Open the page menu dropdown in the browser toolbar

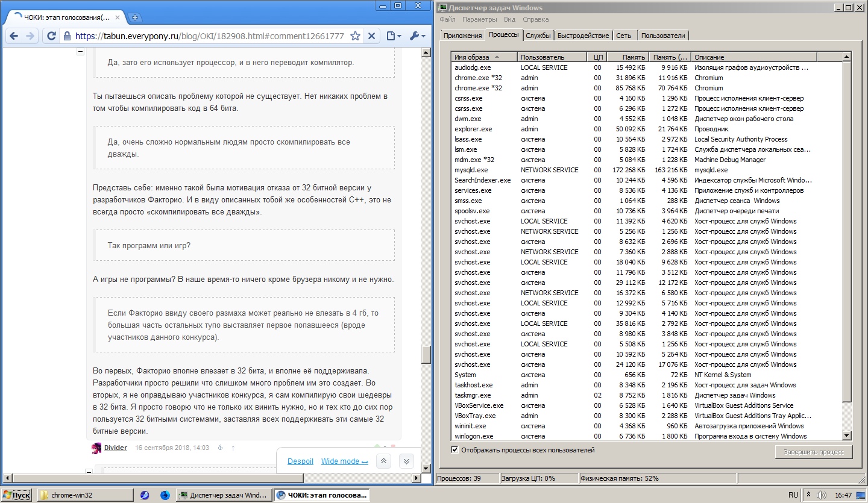[393, 36]
